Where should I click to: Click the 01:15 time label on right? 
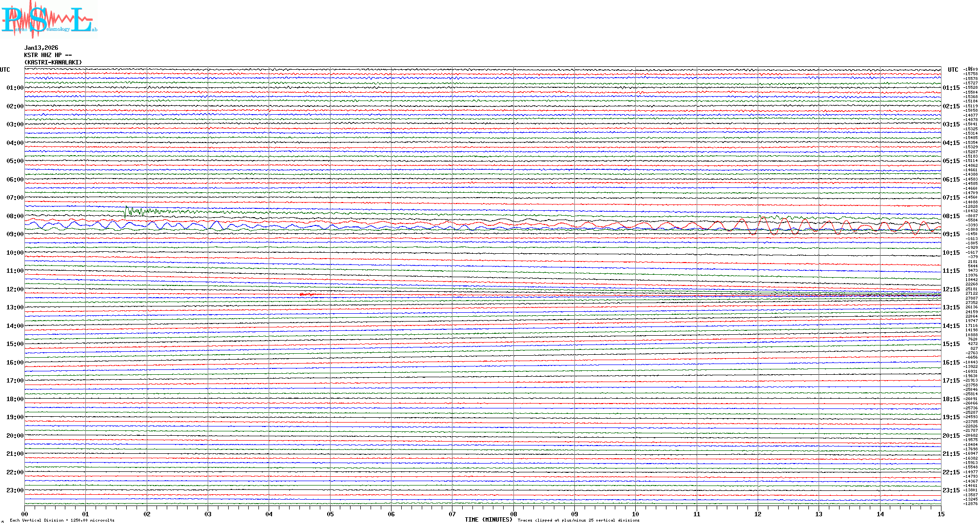(951, 88)
